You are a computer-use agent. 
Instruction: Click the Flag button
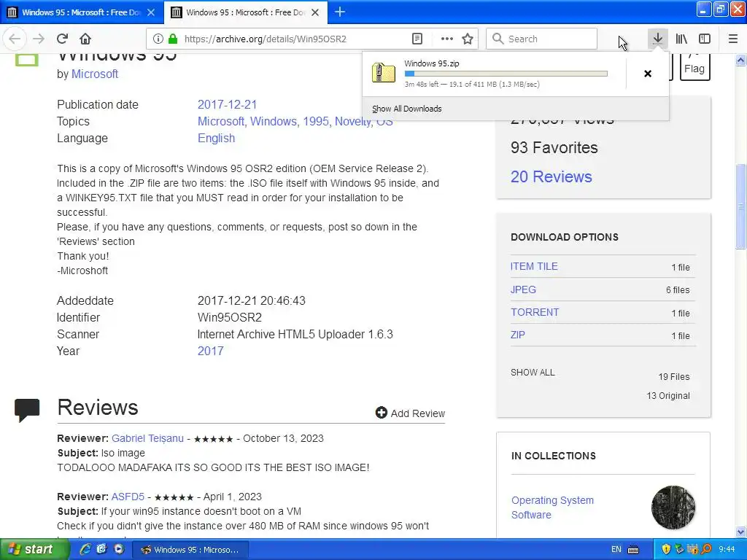coord(694,67)
